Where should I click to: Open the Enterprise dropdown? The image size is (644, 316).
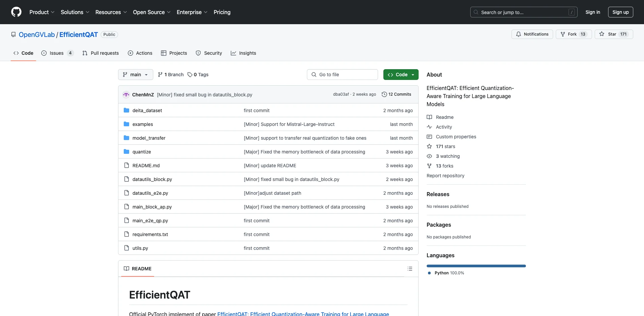point(192,12)
